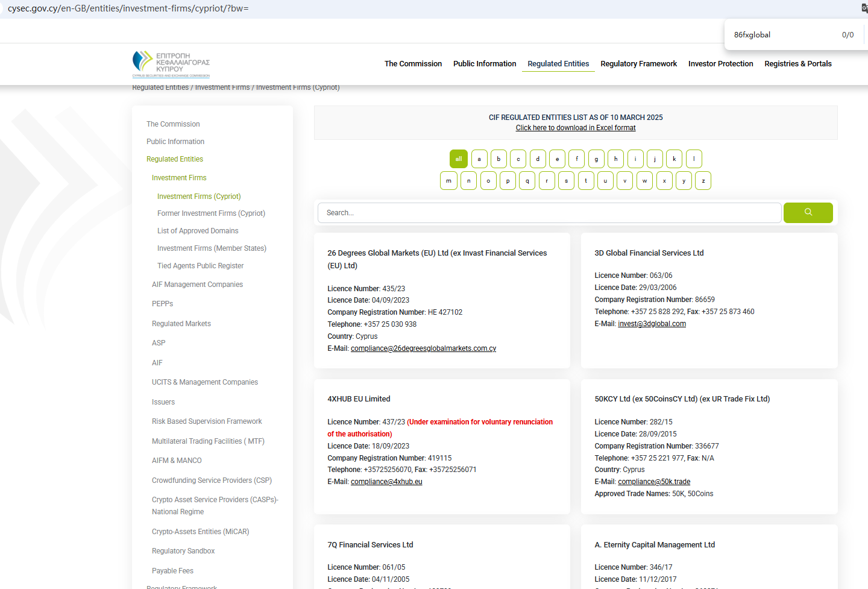Screen dimensions: 868x589
Task: Open Crypto-Assets Entities (MiCAR) sidebar item
Action: click(200, 532)
